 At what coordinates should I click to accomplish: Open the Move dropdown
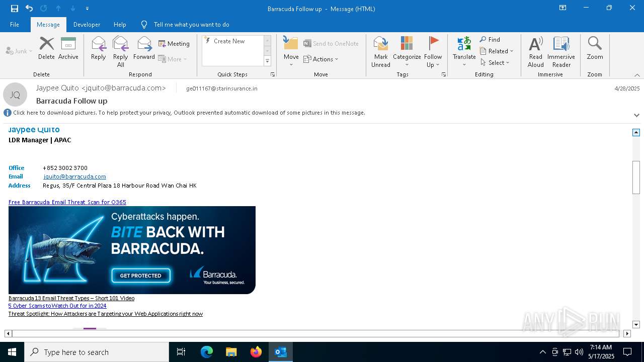tap(291, 51)
